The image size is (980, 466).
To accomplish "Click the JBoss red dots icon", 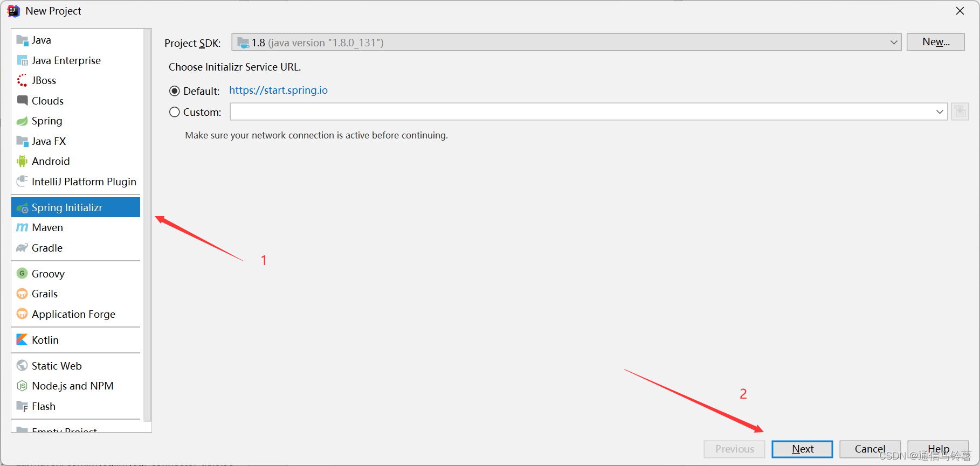I will pyautogui.click(x=22, y=80).
